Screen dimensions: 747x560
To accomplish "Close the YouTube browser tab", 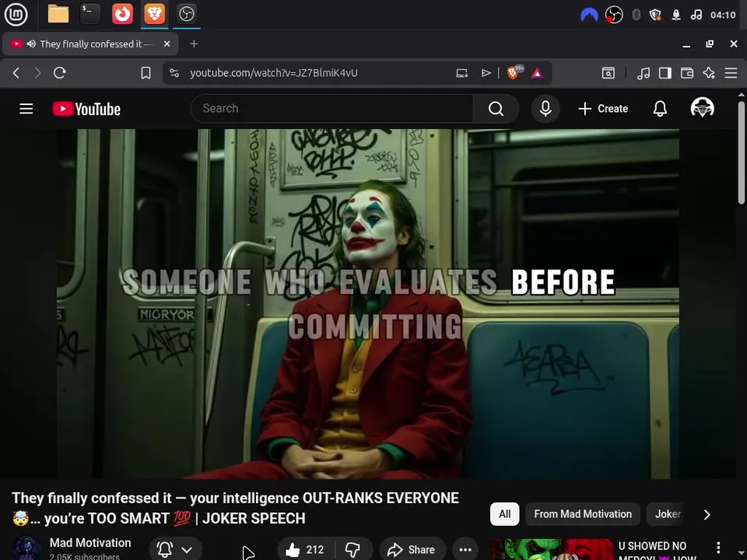I will (x=167, y=44).
